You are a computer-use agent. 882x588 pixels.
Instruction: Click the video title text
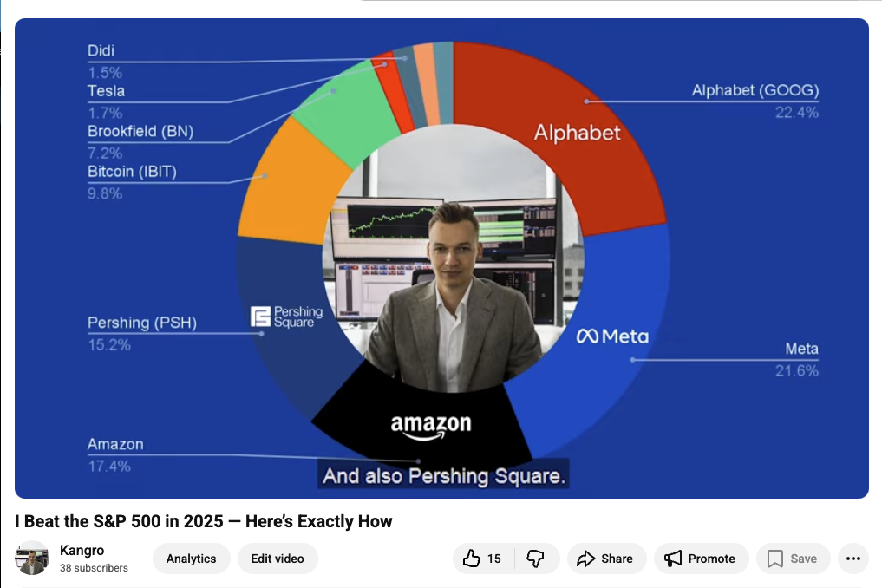204,521
